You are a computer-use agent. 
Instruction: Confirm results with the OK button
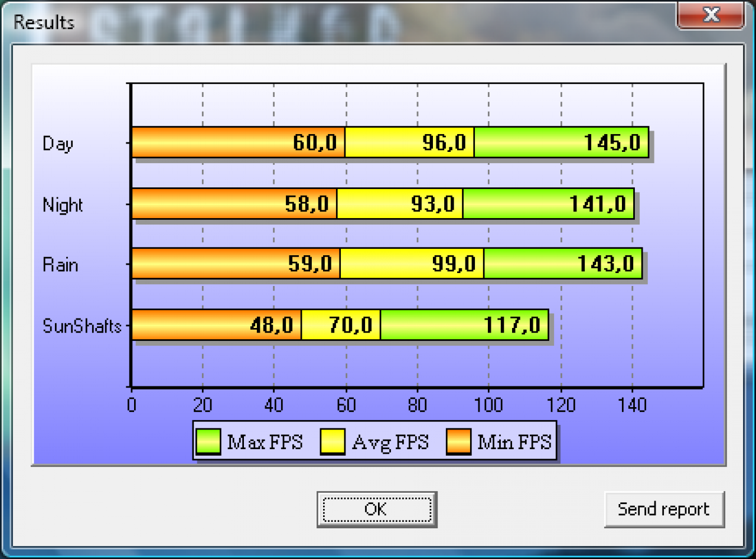click(377, 509)
